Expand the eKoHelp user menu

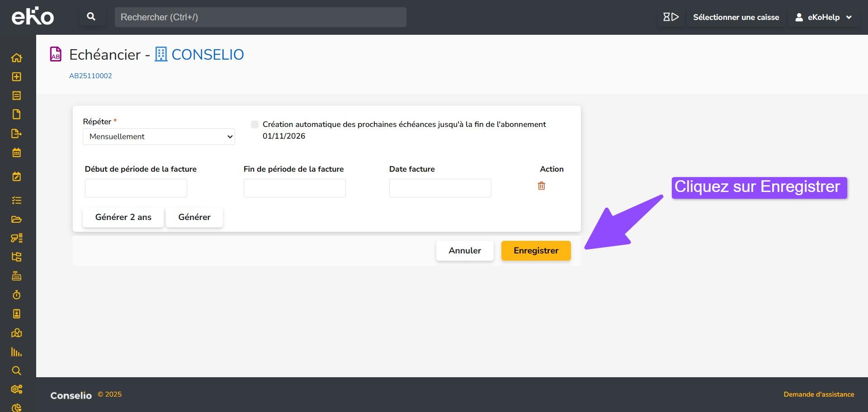[824, 17]
